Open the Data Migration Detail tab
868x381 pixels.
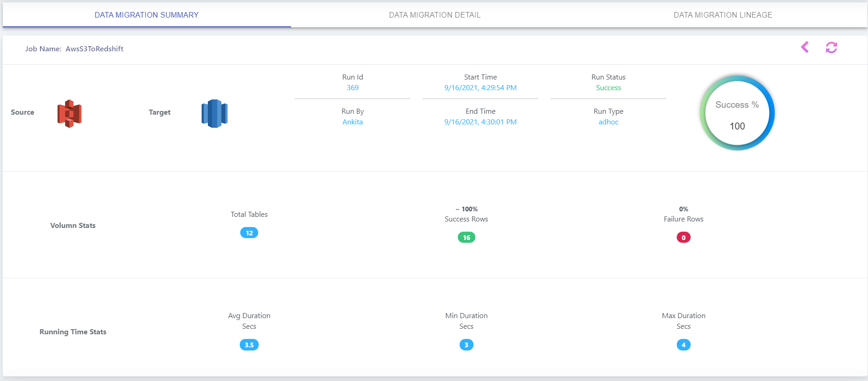[x=435, y=15]
